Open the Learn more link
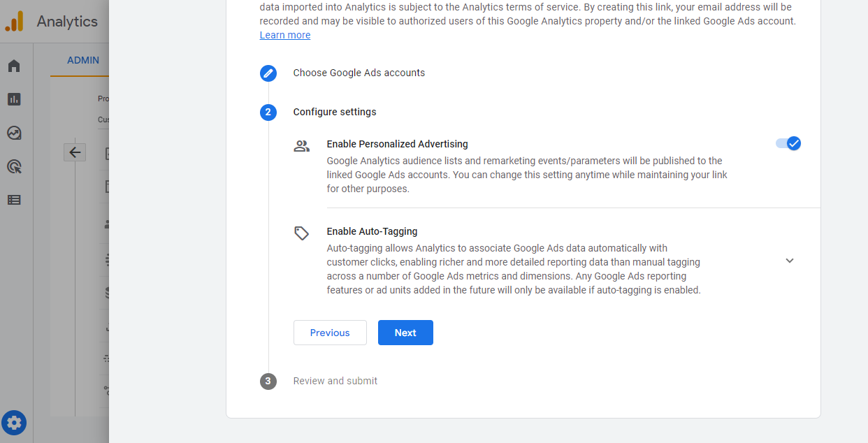This screenshot has height=443, width=868. (x=285, y=35)
